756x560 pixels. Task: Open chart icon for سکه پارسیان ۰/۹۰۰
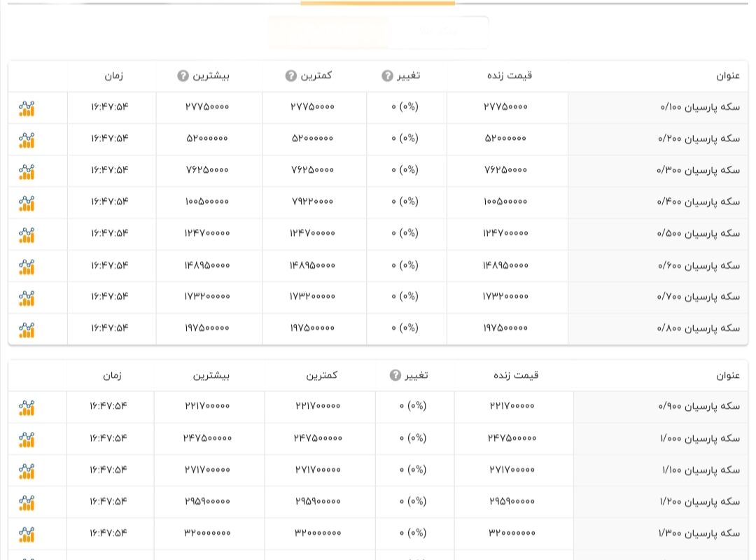[x=27, y=408]
